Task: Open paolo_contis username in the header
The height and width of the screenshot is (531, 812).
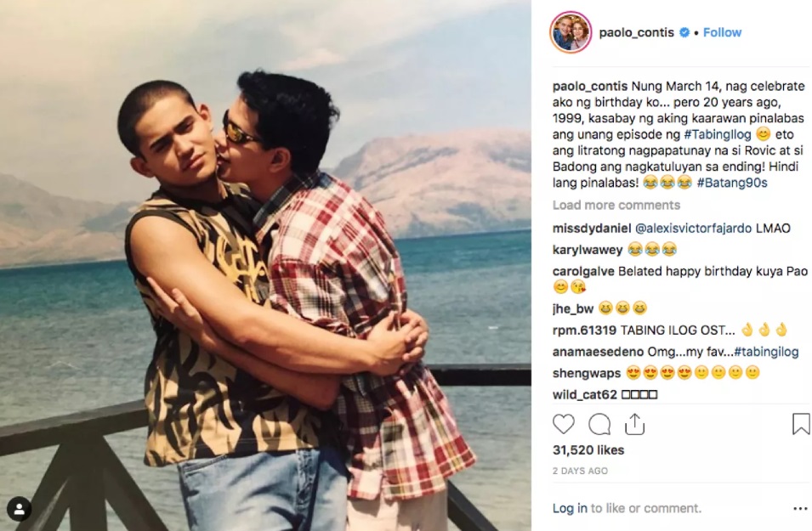Action: pyautogui.click(x=637, y=32)
